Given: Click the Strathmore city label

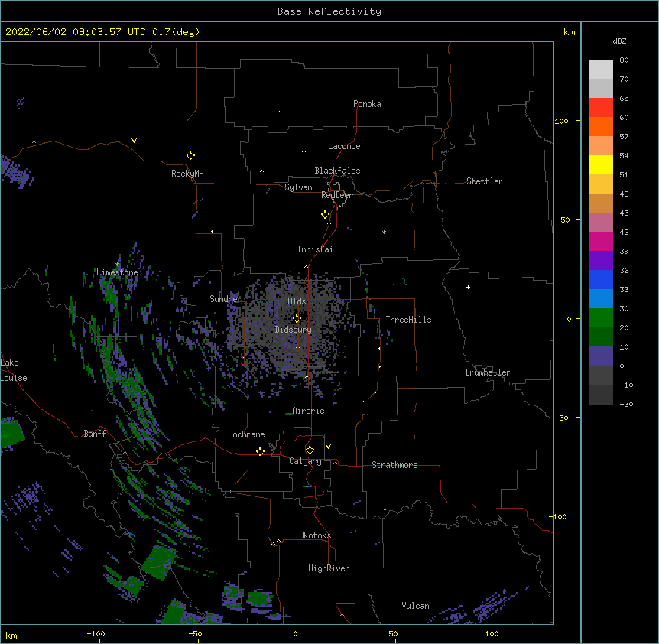Looking at the screenshot, I should [x=394, y=465].
